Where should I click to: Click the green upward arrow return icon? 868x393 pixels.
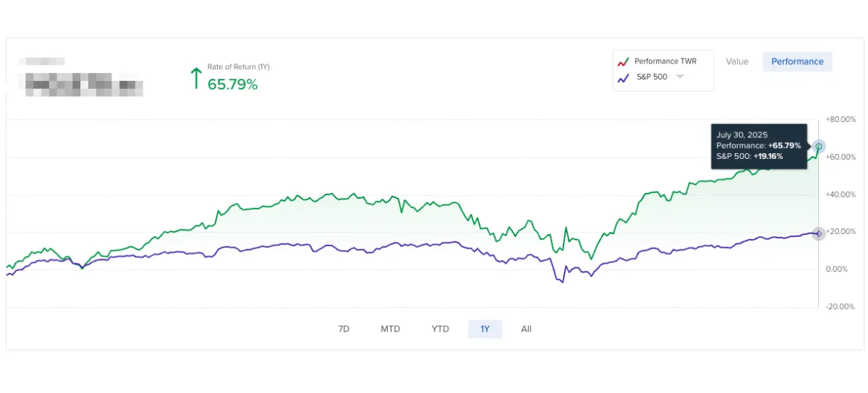tap(195, 77)
